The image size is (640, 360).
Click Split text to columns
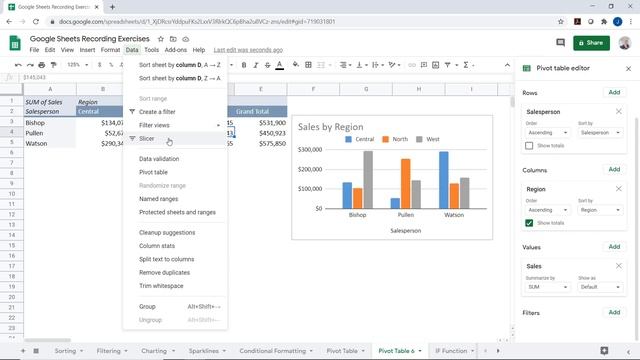click(175, 259)
